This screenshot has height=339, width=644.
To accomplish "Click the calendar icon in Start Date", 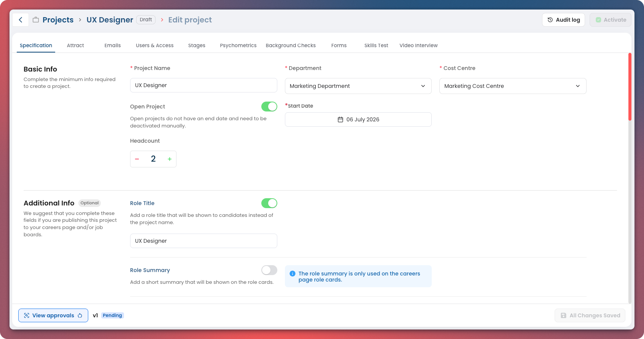I will (340, 119).
